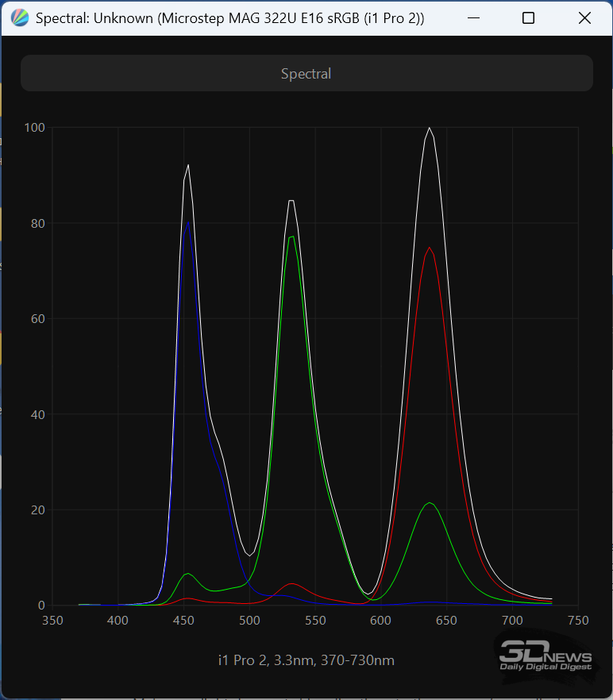Close the Spectral window
613x700 pixels.
pos(584,18)
